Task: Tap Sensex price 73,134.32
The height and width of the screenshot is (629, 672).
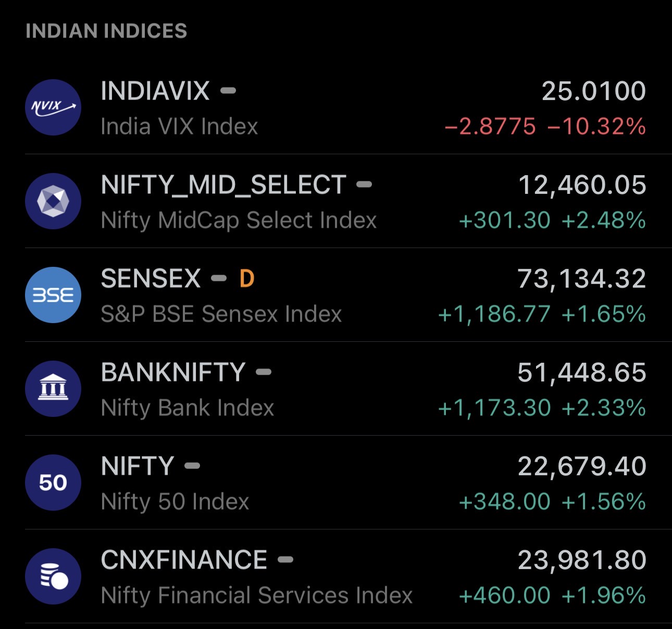Action: (581, 279)
